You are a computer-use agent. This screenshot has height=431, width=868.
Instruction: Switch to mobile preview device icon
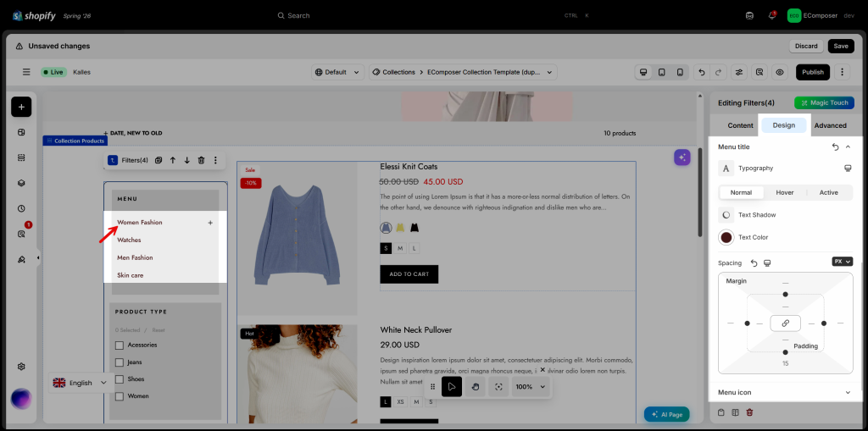(680, 72)
